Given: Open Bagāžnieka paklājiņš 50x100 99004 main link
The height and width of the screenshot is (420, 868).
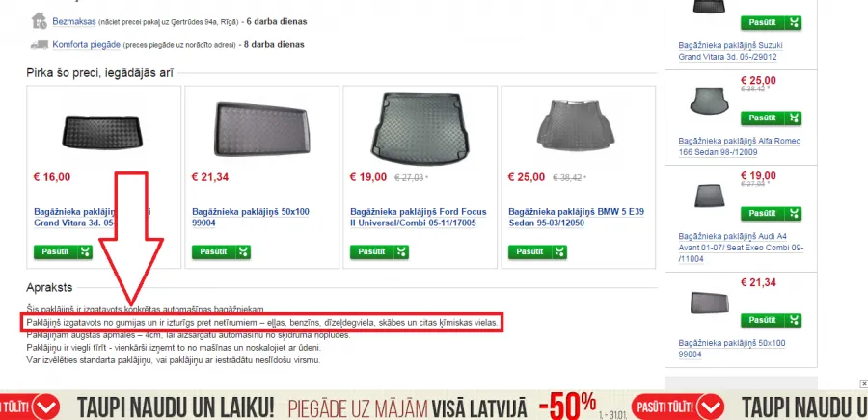Looking at the screenshot, I should pos(251,217).
